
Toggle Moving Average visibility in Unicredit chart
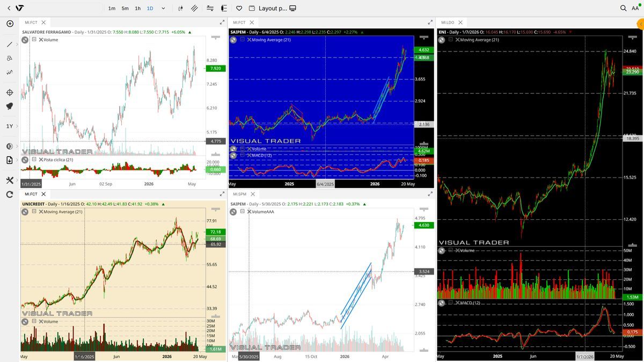(25, 212)
